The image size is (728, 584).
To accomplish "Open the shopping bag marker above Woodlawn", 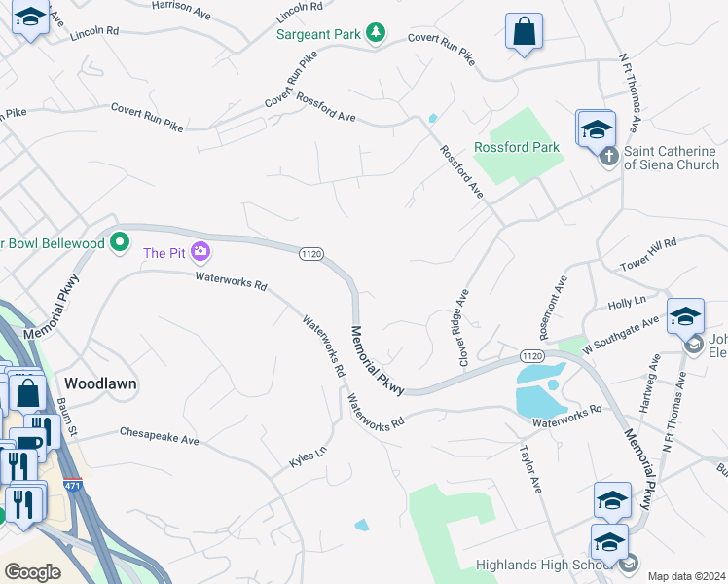I will tap(28, 395).
